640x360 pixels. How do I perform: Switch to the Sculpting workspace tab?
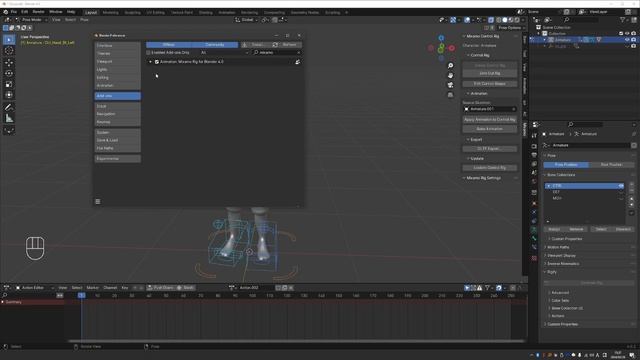pos(132,13)
